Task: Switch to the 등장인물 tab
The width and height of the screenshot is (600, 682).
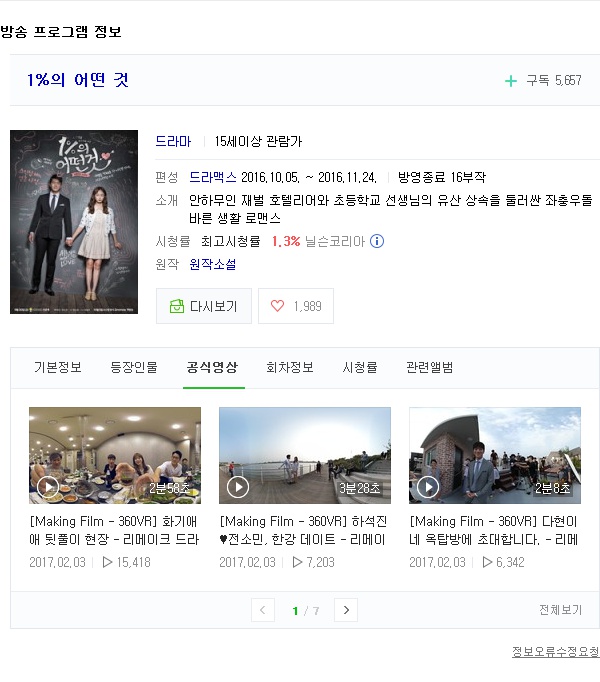Action: (134, 367)
